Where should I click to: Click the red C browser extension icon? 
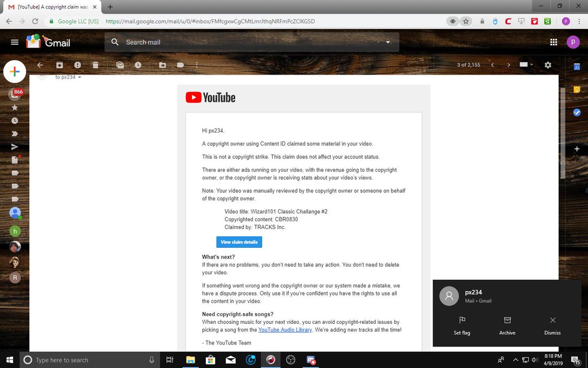point(509,21)
